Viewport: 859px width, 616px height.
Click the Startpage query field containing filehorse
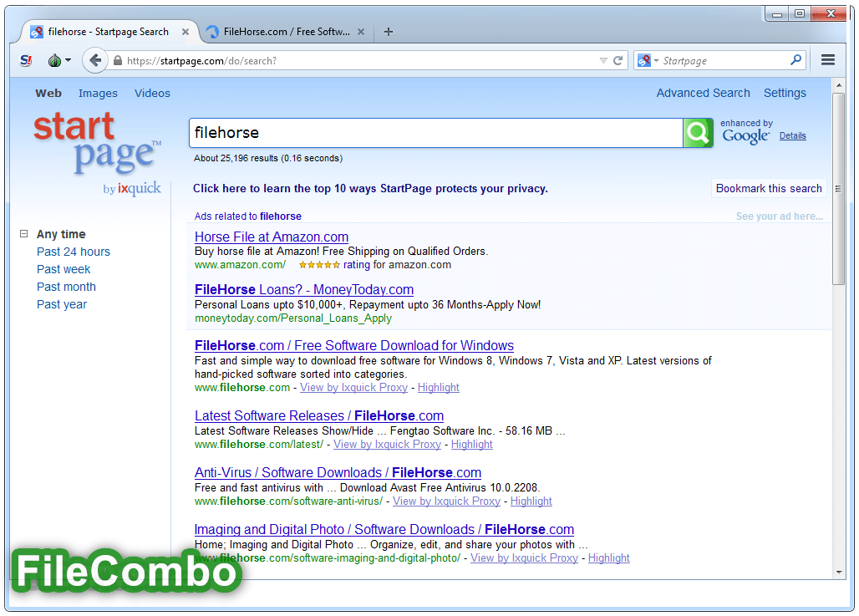tap(435, 133)
